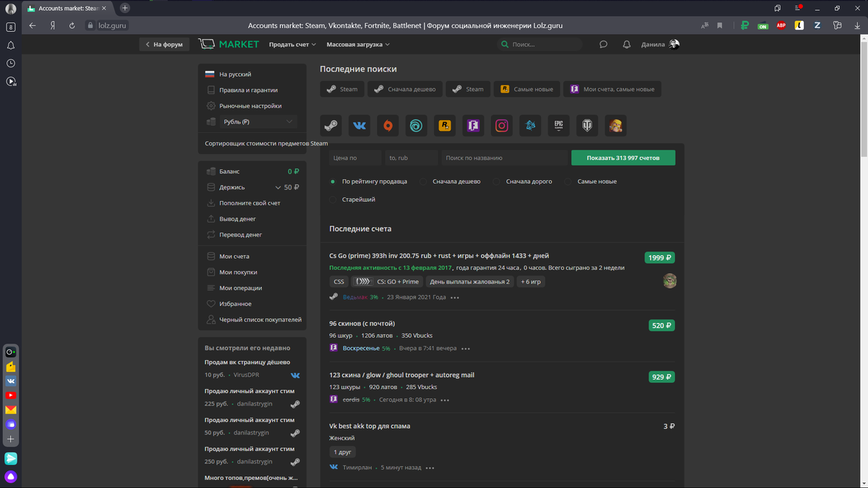This screenshot has width=868, height=488.
Task: Expand the 'Массовая загрузка' dropdown
Action: tap(358, 44)
